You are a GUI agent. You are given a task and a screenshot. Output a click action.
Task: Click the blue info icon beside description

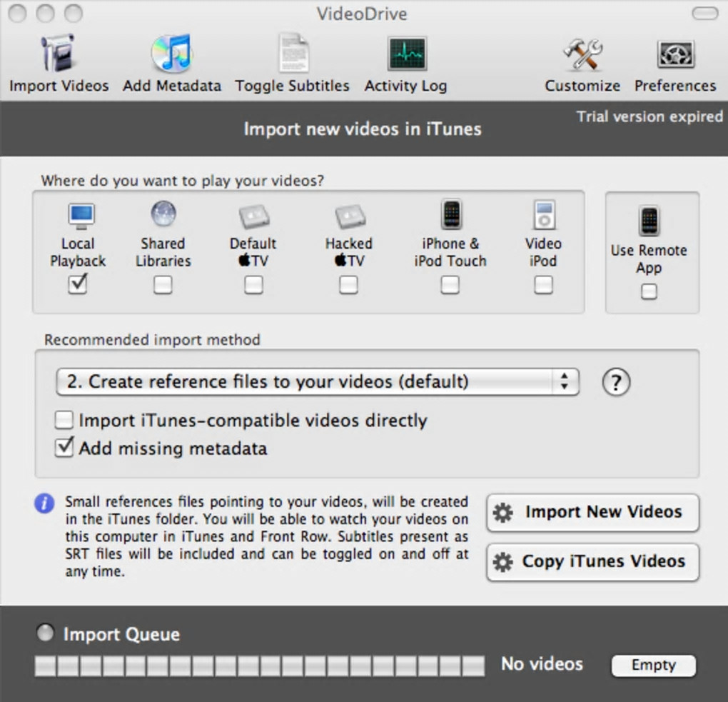coord(44,503)
